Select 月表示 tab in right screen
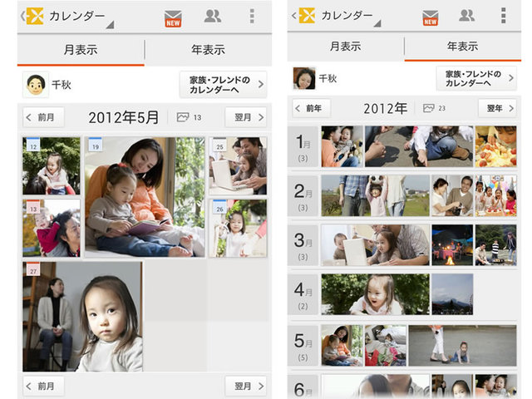 coord(346,47)
